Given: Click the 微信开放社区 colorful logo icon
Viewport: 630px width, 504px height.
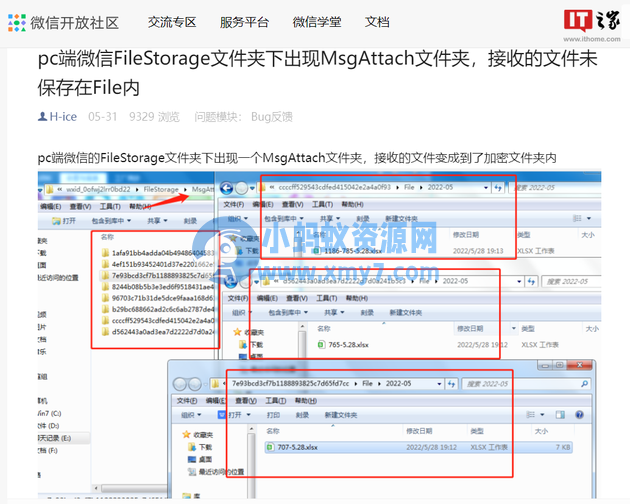Looking at the screenshot, I should pos(16,23).
